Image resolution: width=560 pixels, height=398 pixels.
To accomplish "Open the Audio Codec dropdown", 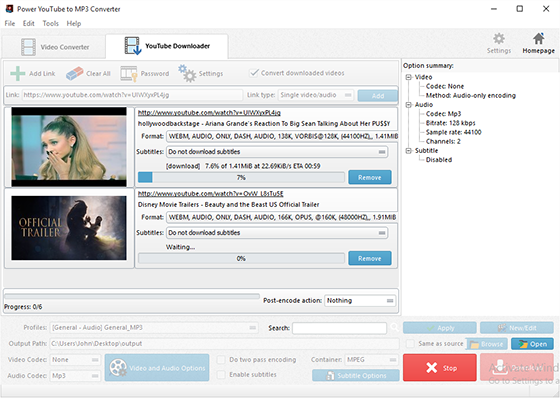I will [75, 376].
